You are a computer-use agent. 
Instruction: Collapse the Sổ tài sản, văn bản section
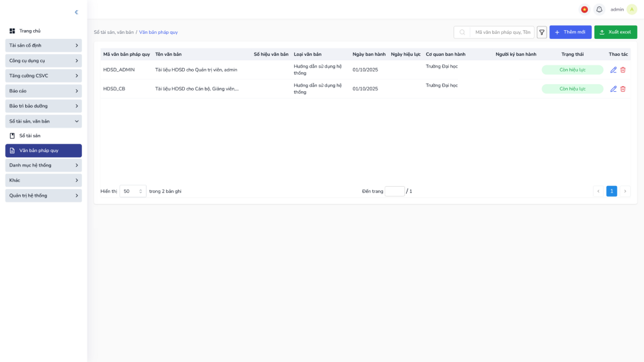43,121
